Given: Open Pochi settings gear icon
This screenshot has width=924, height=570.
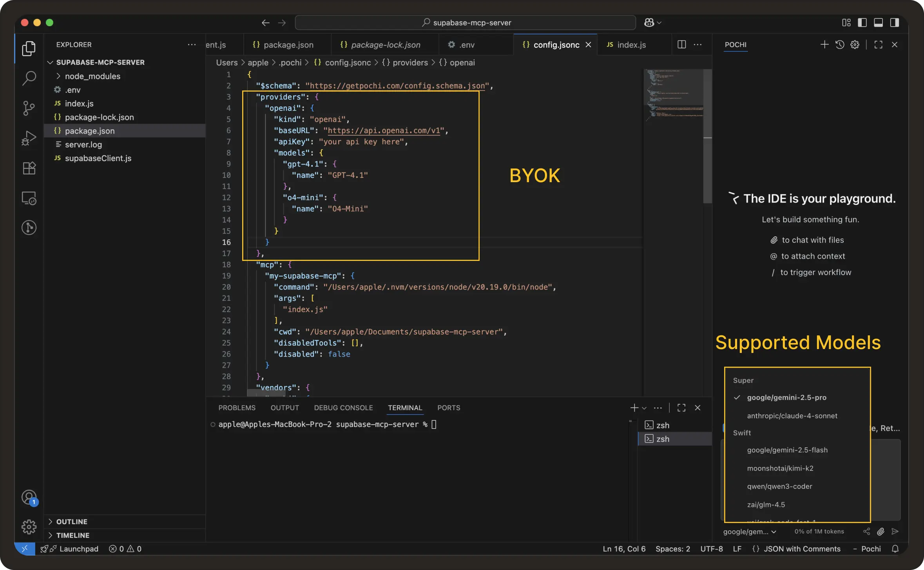Looking at the screenshot, I should click(855, 45).
